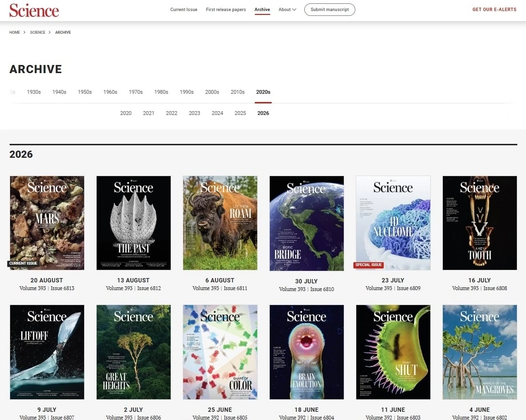Choose year 2023

(195, 113)
